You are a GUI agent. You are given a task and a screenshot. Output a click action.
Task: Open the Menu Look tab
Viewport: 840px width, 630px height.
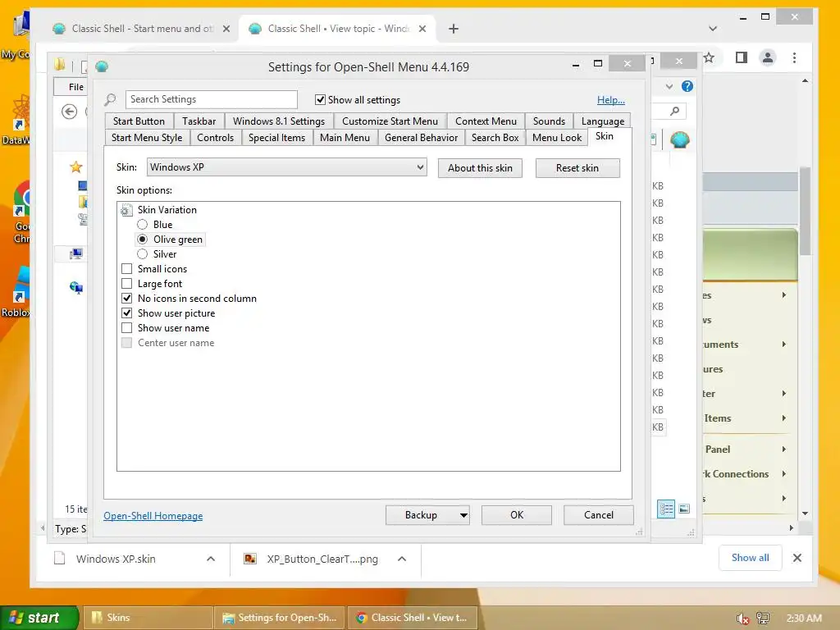point(557,138)
